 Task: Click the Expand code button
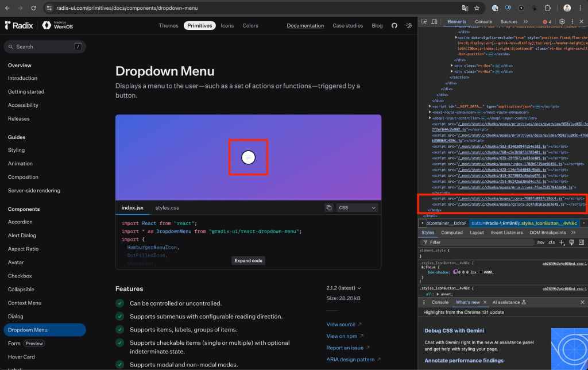point(248,260)
